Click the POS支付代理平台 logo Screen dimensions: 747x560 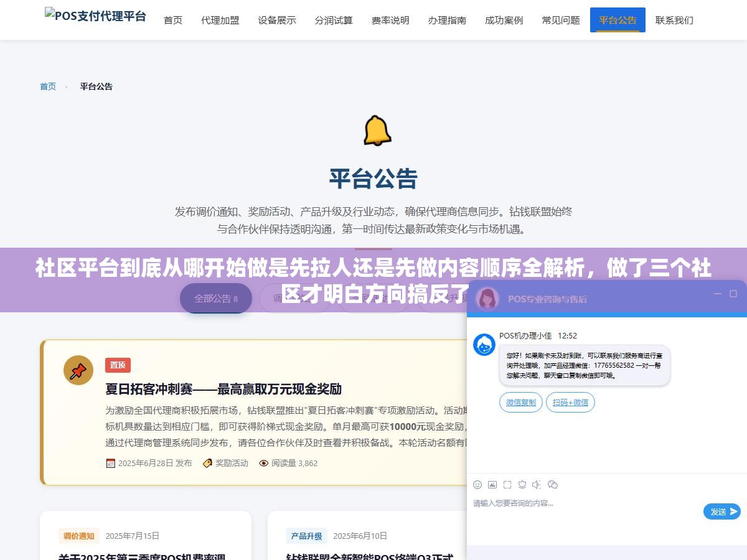(95, 16)
